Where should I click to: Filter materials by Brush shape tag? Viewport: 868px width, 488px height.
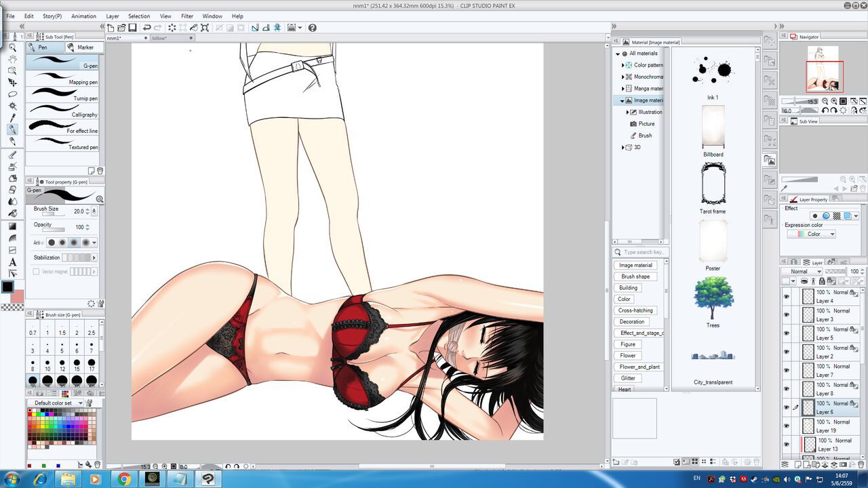[x=635, y=277]
